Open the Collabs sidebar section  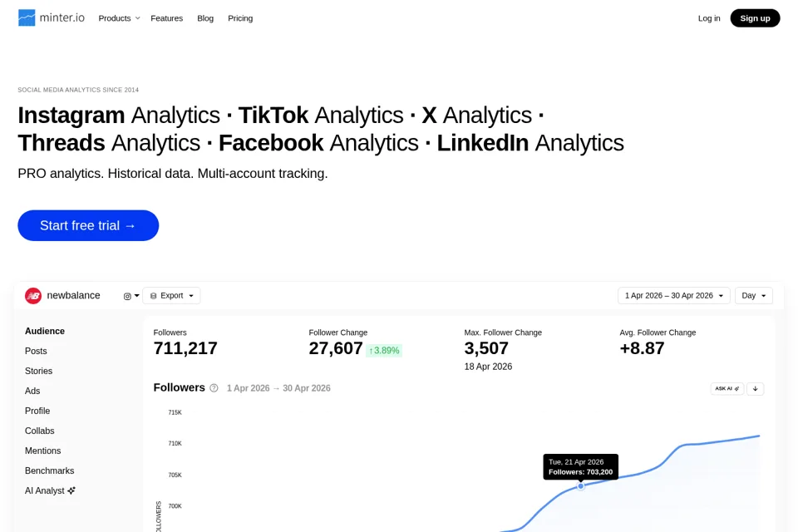click(40, 431)
